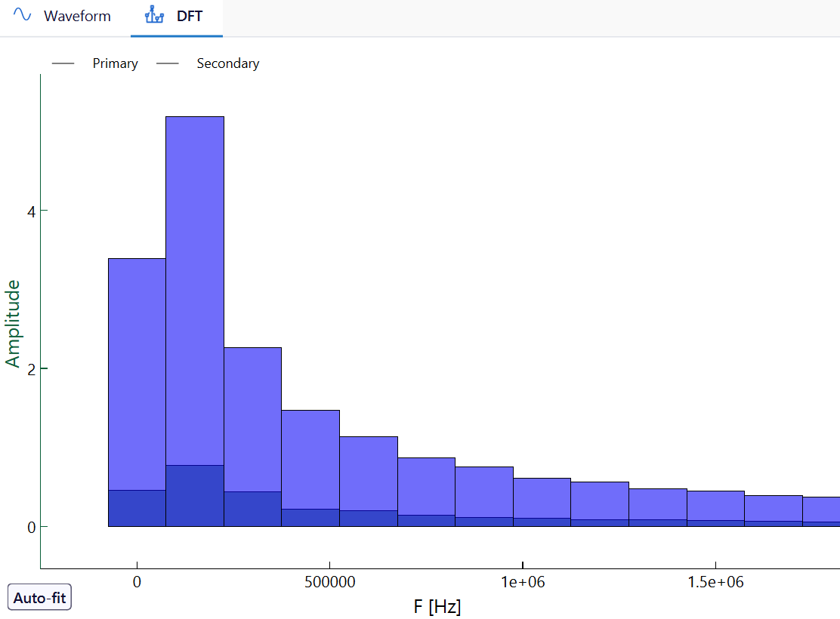Click the 2 amplitude tick label
Screen dimensions: 840x619
click(31, 369)
